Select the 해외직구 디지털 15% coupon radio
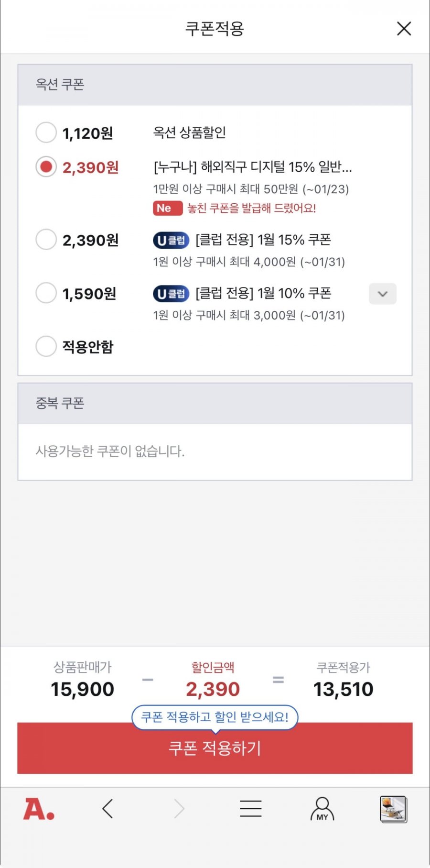The image size is (430, 868). (46, 167)
